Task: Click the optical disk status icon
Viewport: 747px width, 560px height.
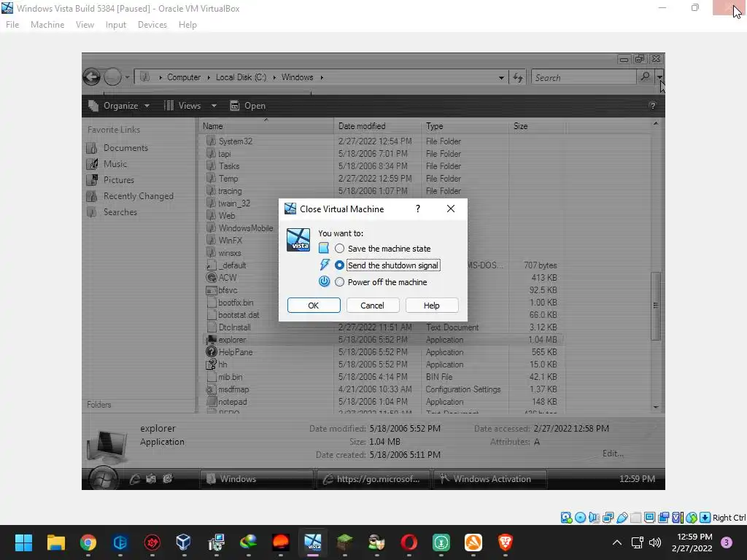Action: pyautogui.click(x=580, y=518)
